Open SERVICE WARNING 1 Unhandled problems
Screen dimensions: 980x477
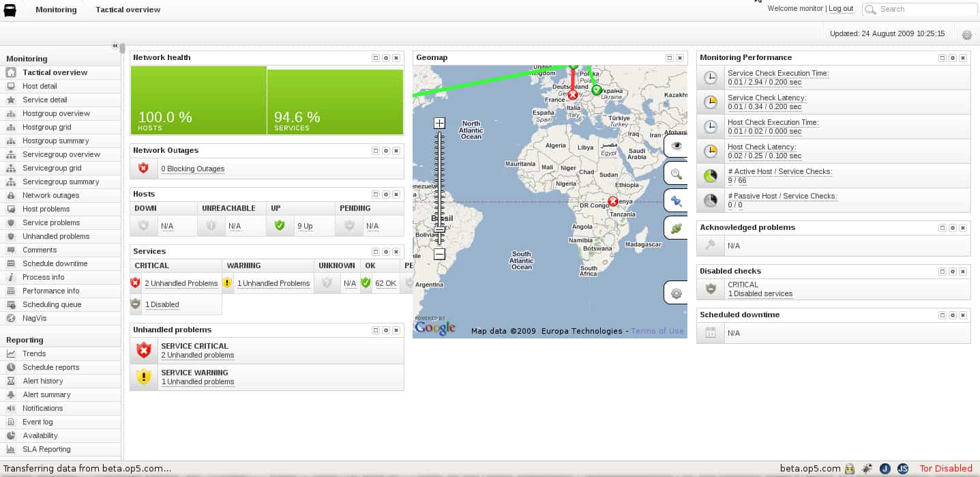(x=198, y=381)
